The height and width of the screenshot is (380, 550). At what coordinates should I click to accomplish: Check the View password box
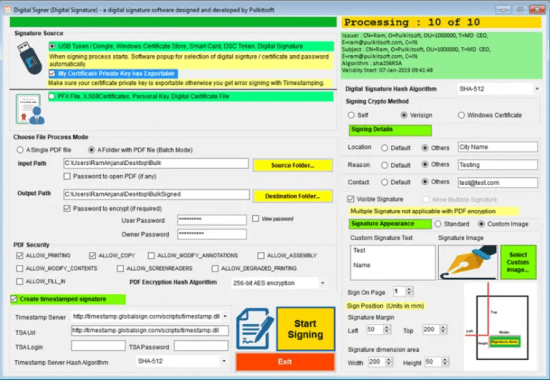click(256, 219)
